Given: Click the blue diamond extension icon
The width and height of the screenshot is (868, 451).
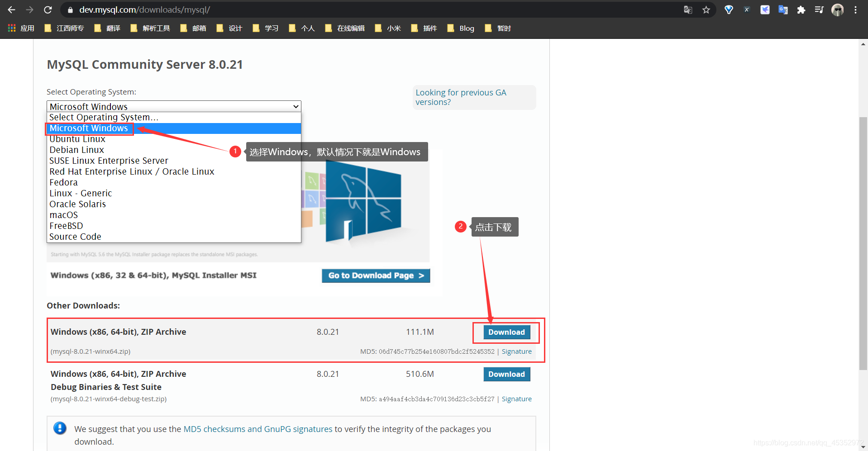Looking at the screenshot, I should (729, 9).
